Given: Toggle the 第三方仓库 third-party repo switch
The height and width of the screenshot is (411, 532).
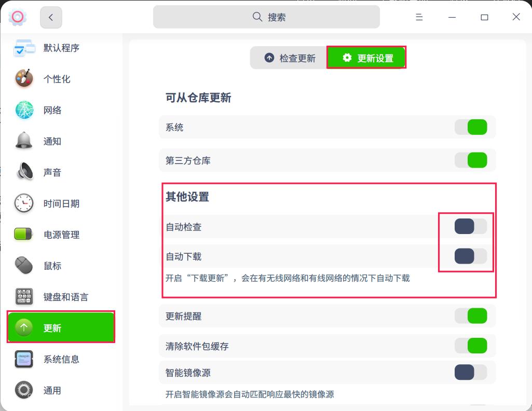Looking at the screenshot, I should click(x=471, y=160).
